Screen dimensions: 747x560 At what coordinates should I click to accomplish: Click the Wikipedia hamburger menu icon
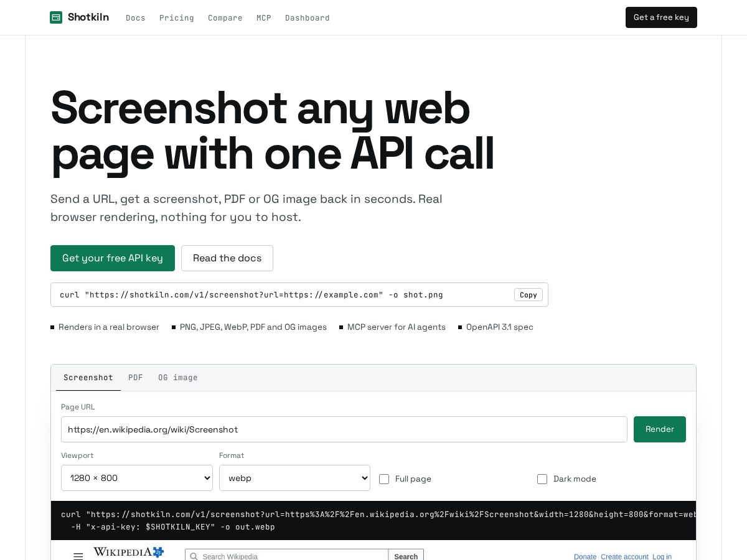(78, 556)
